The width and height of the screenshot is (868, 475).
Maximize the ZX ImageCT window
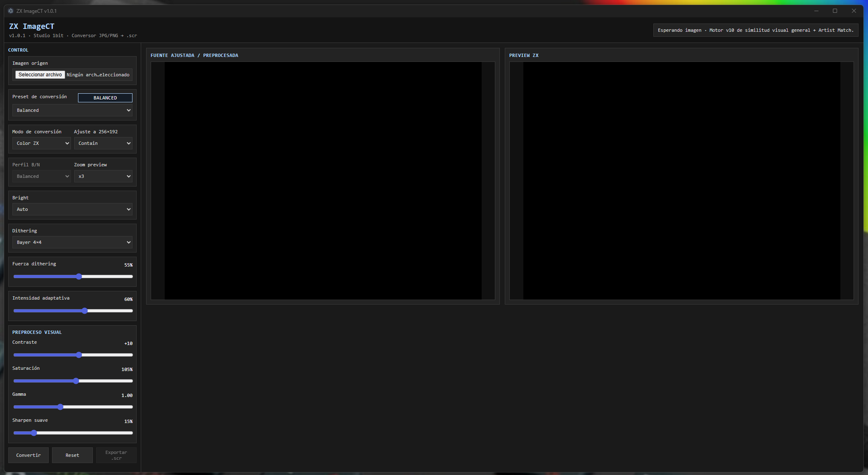835,11
